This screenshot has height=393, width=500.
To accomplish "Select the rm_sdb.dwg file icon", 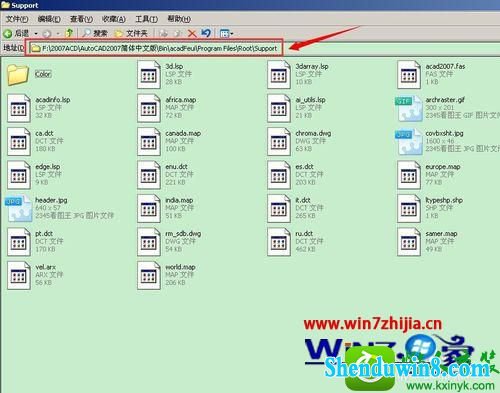I will 149,242.
